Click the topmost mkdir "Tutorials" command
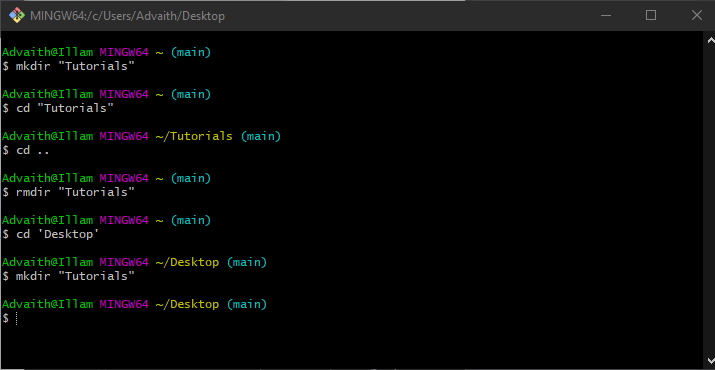The width and height of the screenshot is (715, 370). (x=68, y=66)
